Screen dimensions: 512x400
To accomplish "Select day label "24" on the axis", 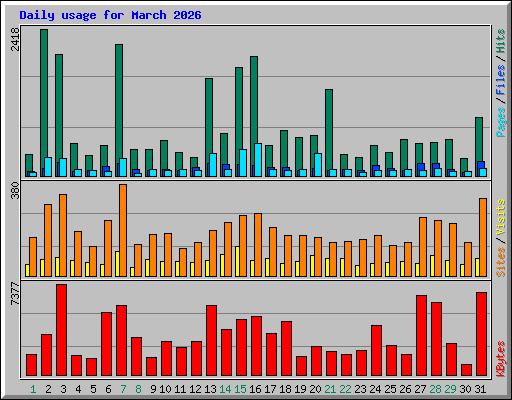I will click(375, 389).
